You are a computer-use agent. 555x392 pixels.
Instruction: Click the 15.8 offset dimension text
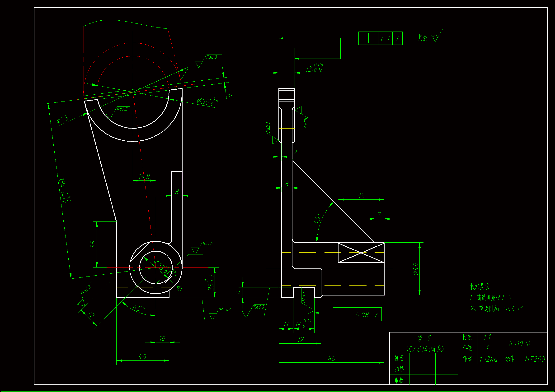tap(144, 177)
